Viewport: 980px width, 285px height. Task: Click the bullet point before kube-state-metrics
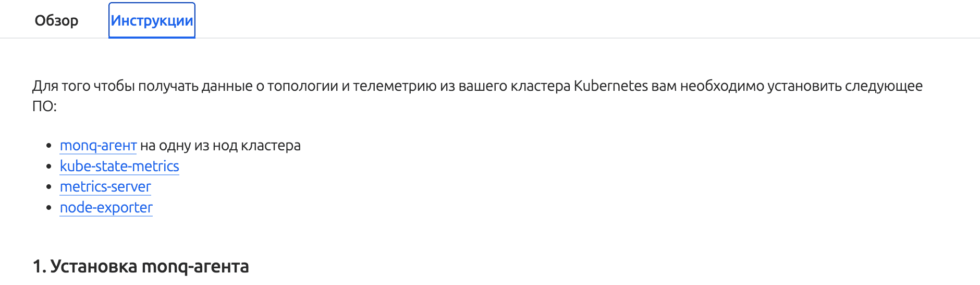click(49, 167)
